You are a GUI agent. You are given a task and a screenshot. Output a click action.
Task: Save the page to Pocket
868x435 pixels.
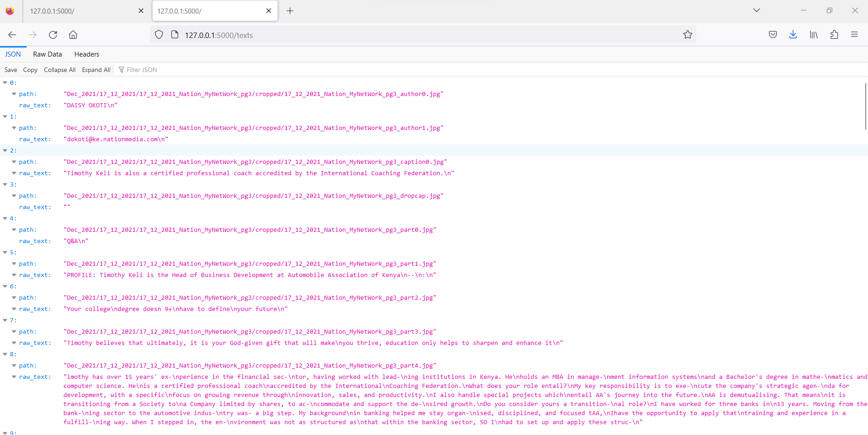pyautogui.click(x=773, y=35)
